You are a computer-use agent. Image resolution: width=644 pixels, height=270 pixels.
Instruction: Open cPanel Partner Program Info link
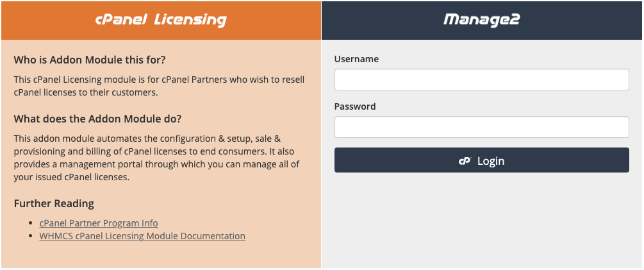(x=99, y=223)
